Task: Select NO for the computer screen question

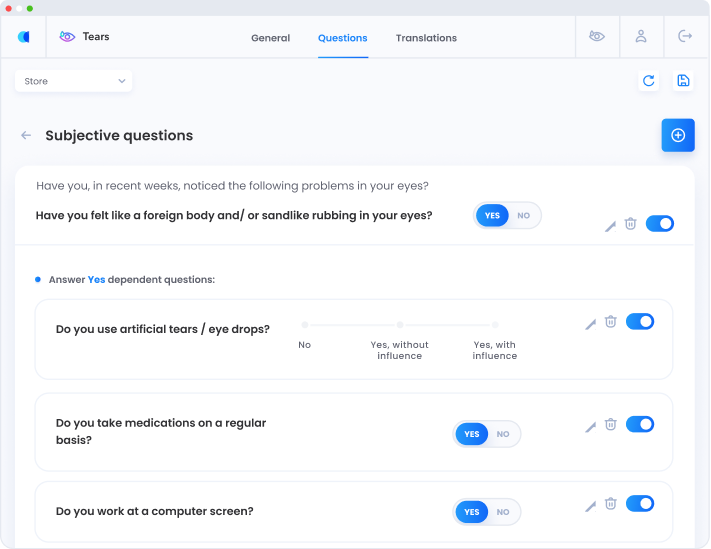Action: (x=503, y=512)
